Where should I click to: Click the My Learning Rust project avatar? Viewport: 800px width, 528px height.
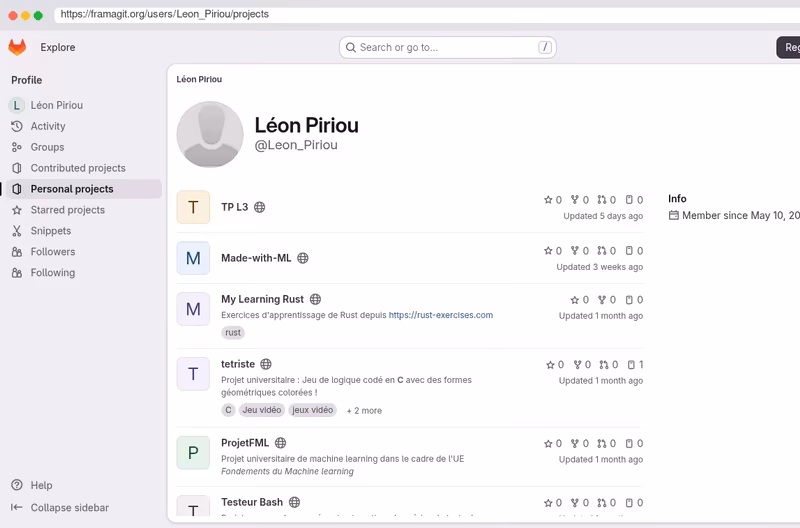click(193, 309)
